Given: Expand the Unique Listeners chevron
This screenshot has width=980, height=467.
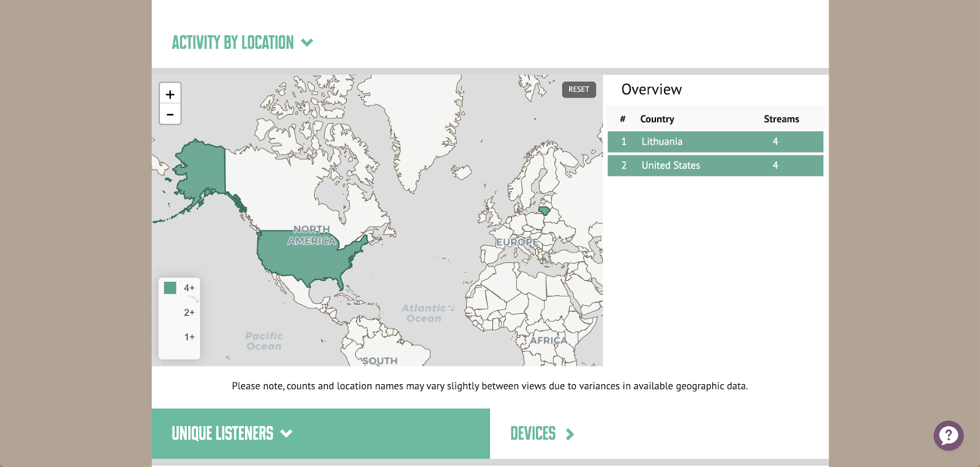Looking at the screenshot, I should (287, 434).
